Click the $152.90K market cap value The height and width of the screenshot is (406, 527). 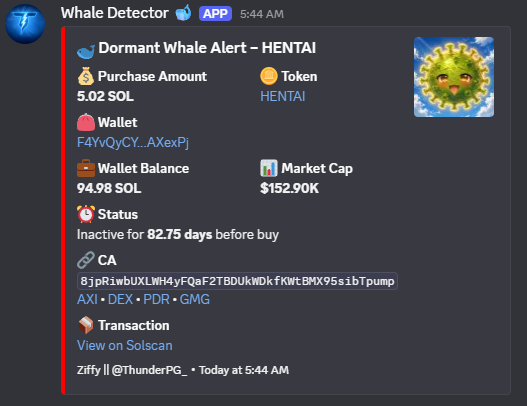pyautogui.click(x=289, y=188)
